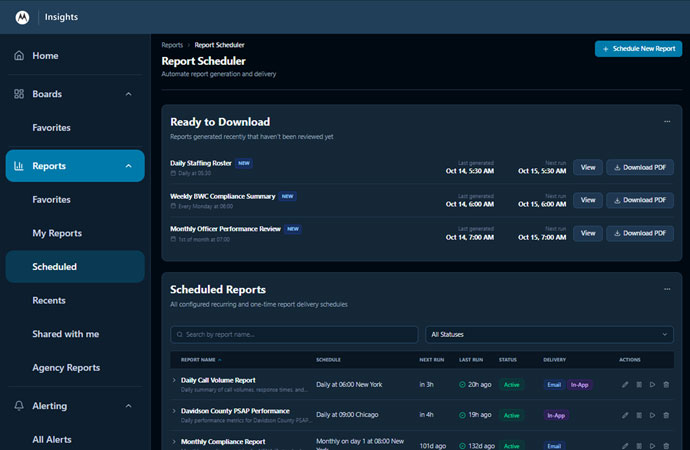Open the All Statuses filter dropdown
This screenshot has width=690, height=450.
coord(549,334)
